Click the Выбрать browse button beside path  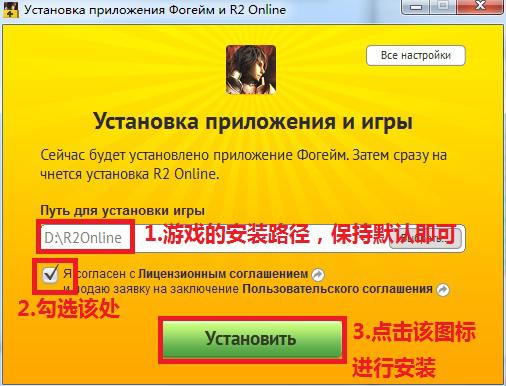425,238
